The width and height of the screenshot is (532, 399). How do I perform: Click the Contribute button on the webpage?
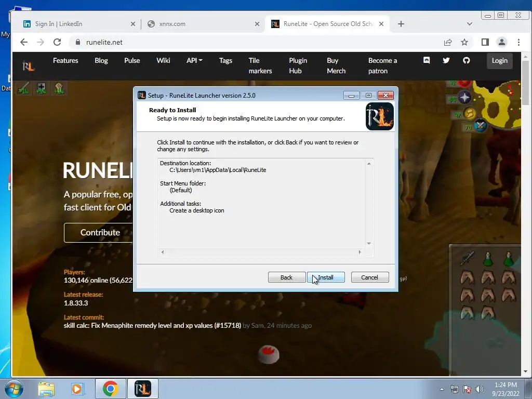click(99, 232)
